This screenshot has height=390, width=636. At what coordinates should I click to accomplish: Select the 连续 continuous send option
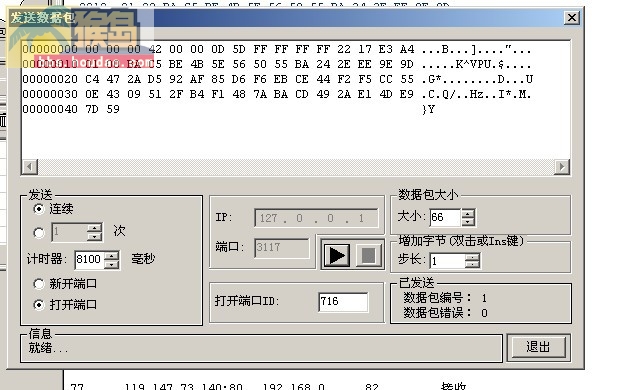[x=39, y=209]
